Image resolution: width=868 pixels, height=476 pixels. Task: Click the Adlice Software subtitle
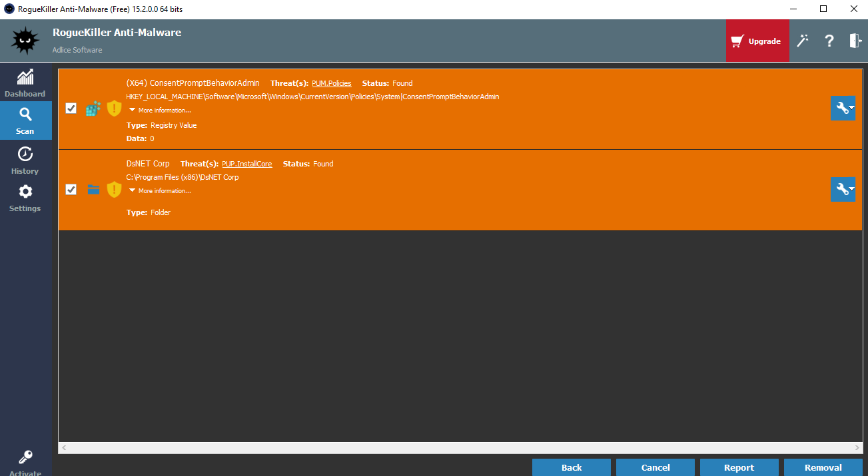(x=77, y=50)
